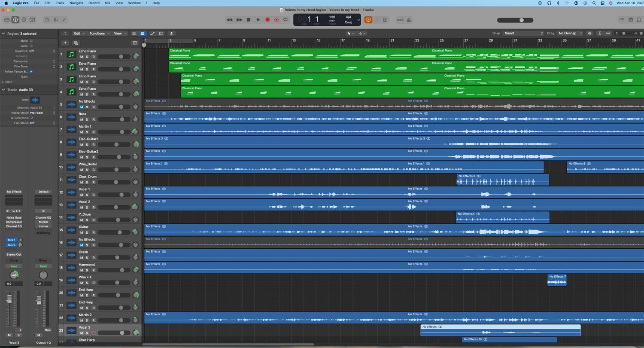Click the Bass track waveform icon
The image size is (644, 348).
[x=71, y=117]
